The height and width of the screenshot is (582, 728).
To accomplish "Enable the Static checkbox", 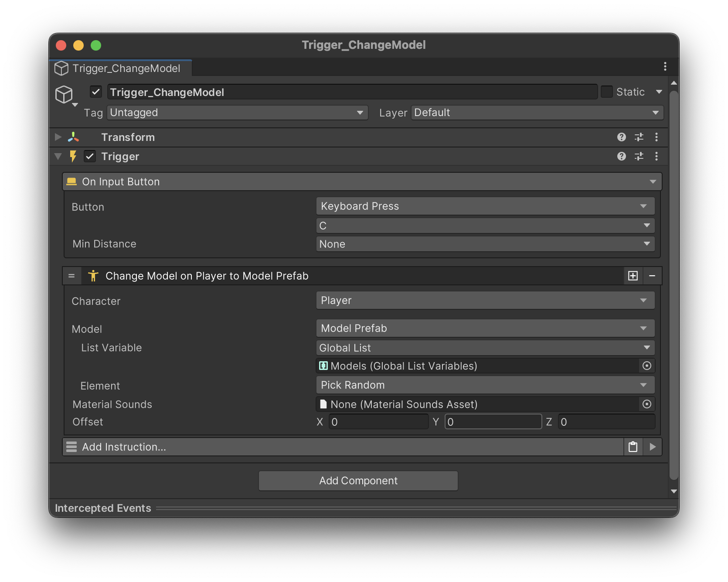I will pos(606,92).
